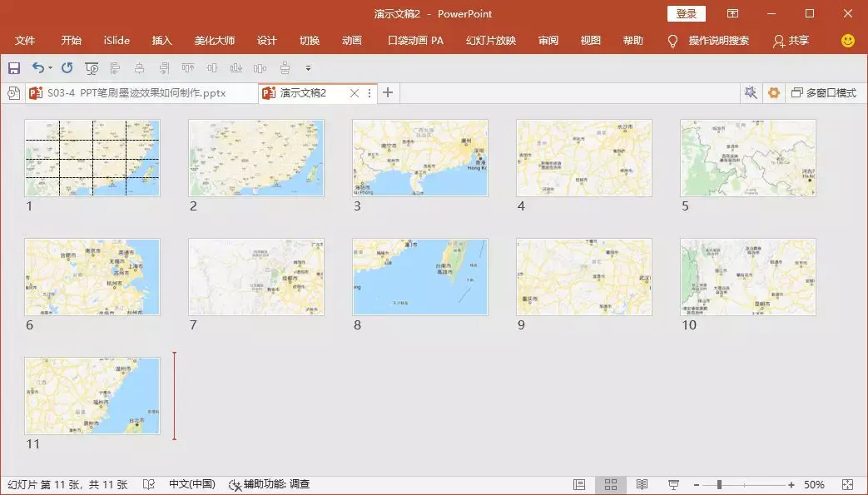Undo the last action

click(37, 68)
